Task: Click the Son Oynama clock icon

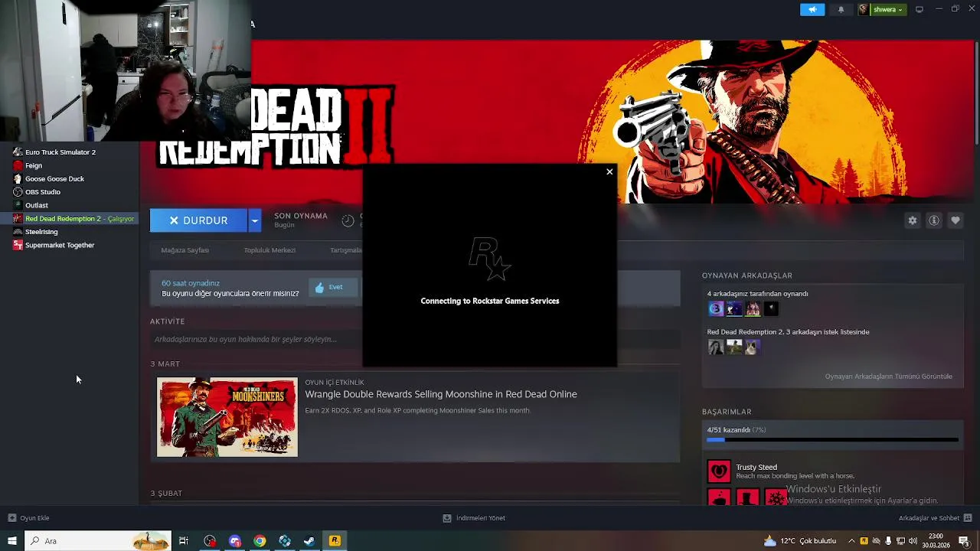Action: click(348, 220)
